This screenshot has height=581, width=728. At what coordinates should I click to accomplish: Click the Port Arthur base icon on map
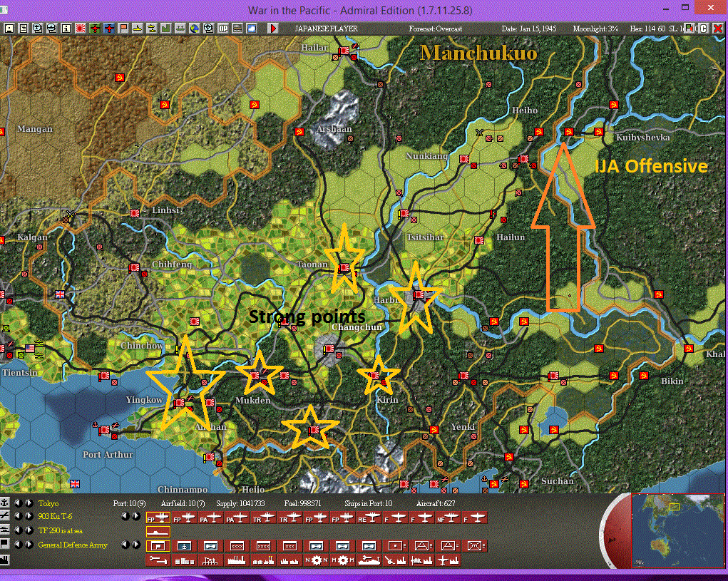coord(104,430)
